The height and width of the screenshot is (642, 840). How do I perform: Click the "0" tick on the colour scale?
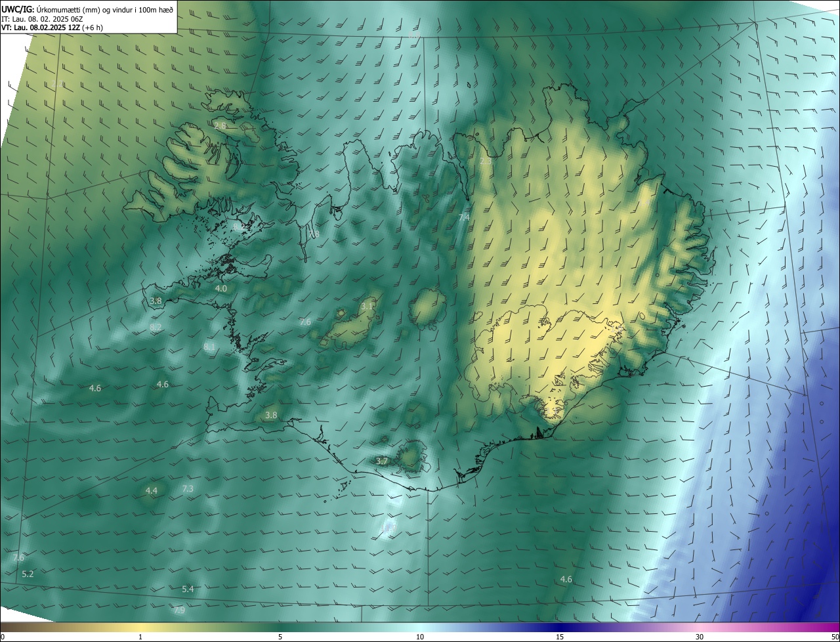[x=3, y=637]
